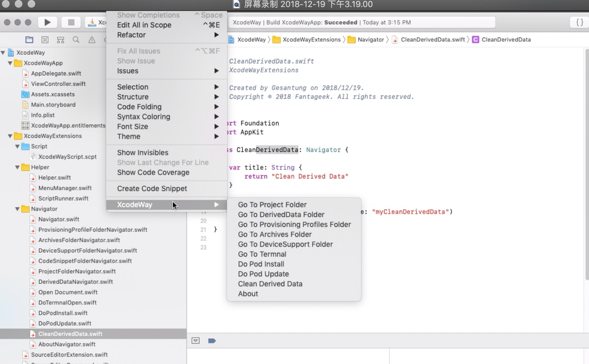Collapse the Helper folder

(x=17, y=167)
